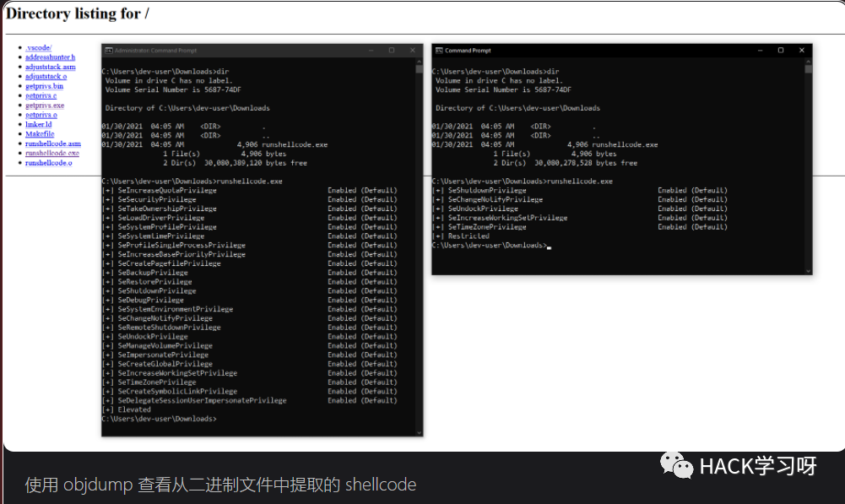Open the runshellcode.exe link
The height and width of the screenshot is (504, 845).
(x=52, y=153)
